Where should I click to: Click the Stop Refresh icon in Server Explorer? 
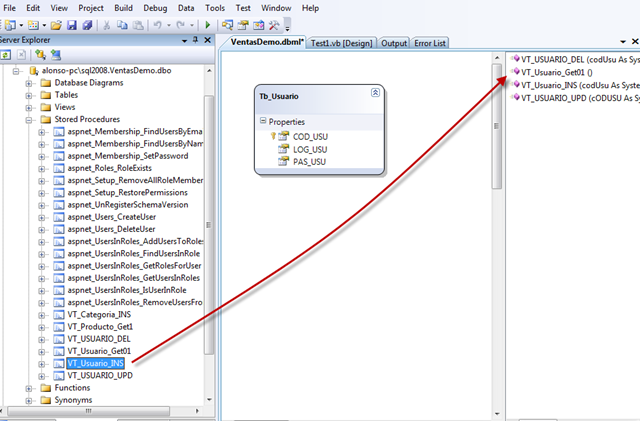pos(22,55)
